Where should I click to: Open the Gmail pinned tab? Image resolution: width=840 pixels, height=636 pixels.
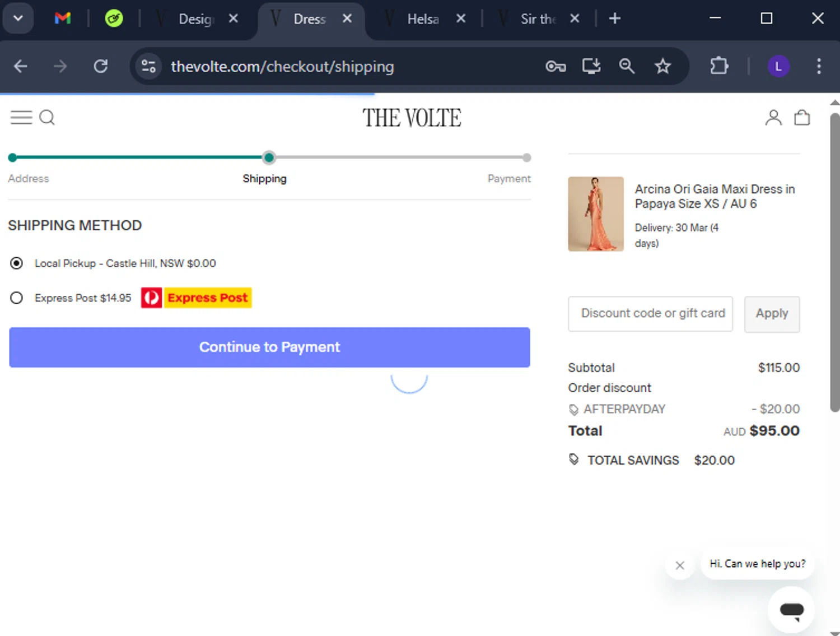click(x=63, y=18)
